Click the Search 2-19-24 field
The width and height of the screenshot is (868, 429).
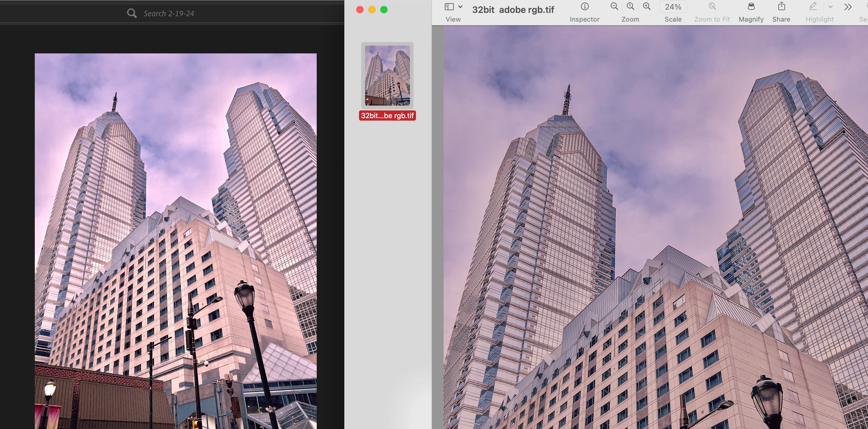pos(169,13)
